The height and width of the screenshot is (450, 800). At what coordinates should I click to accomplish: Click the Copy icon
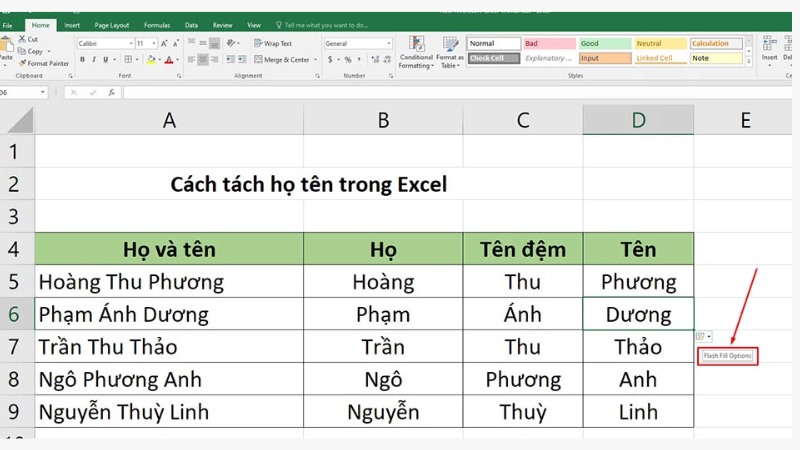pyautogui.click(x=21, y=51)
